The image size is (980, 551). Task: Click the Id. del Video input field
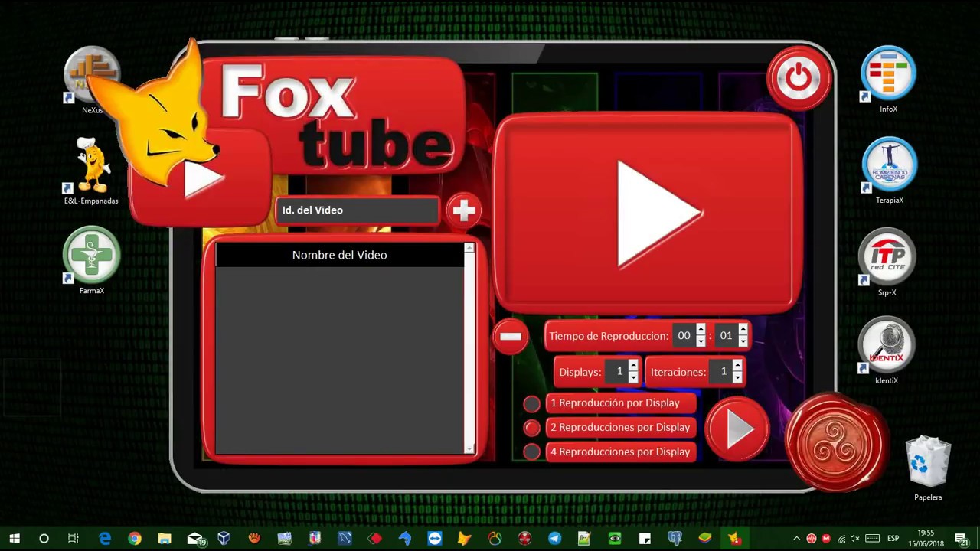(358, 210)
